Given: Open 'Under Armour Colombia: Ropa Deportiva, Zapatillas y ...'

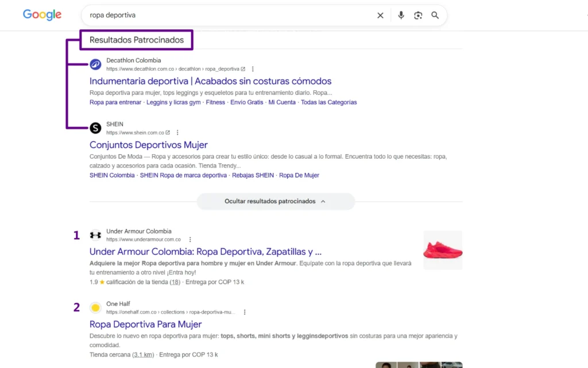Looking at the screenshot, I should [x=206, y=252].
